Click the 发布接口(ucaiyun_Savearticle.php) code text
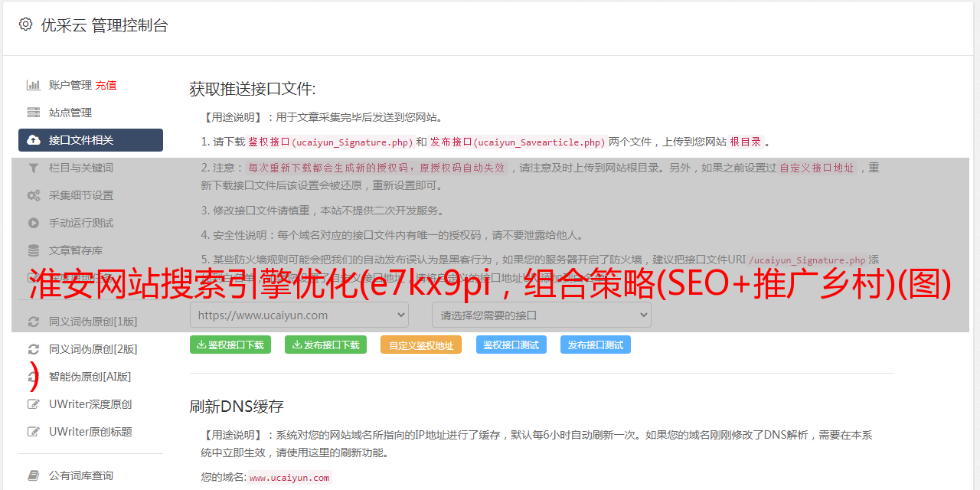The image size is (980, 490). pyautogui.click(x=518, y=142)
